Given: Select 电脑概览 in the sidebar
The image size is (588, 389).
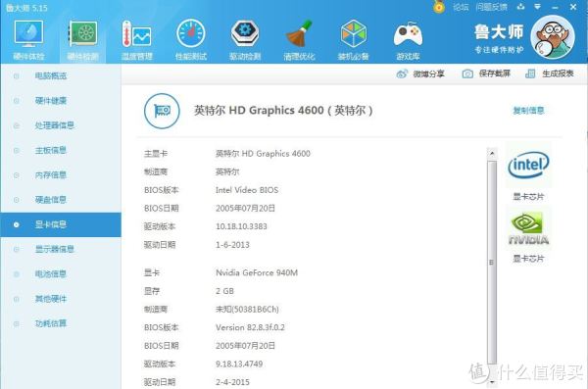Looking at the screenshot, I should point(51,75).
